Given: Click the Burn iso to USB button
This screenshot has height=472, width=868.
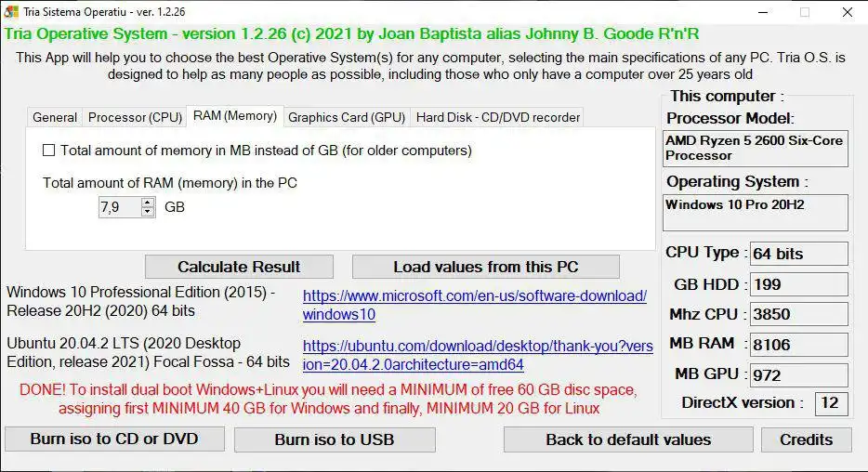Looking at the screenshot, I should [x=334, y=439].
